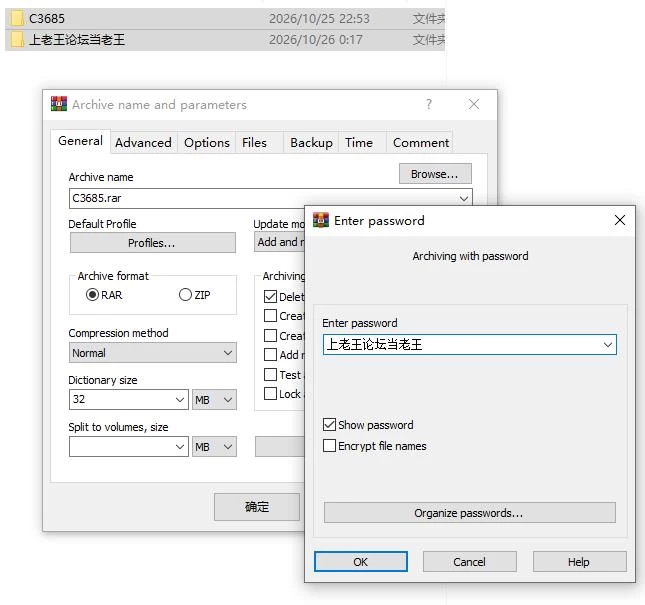
Task: Click WinRAR icon in Archive name dialog
Action: coord(59,104)
